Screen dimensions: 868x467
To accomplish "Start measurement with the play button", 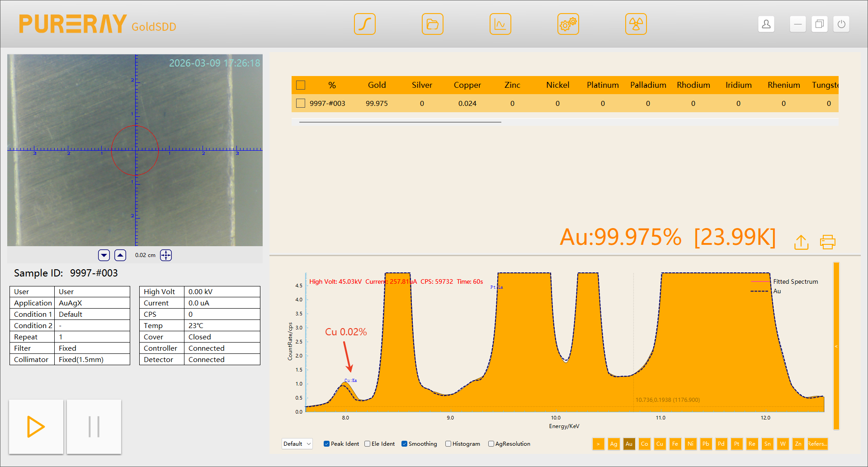I will tap(36, 427).
